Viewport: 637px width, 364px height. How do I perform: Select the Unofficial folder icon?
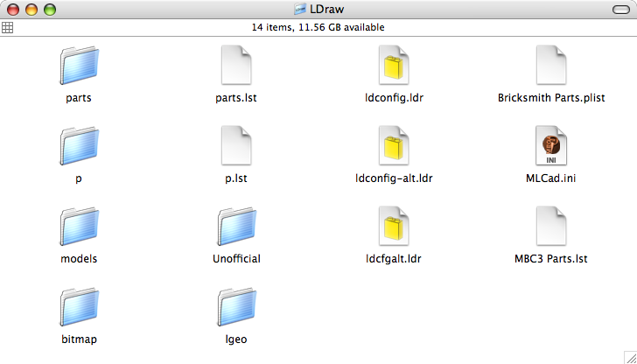(236, 226)
